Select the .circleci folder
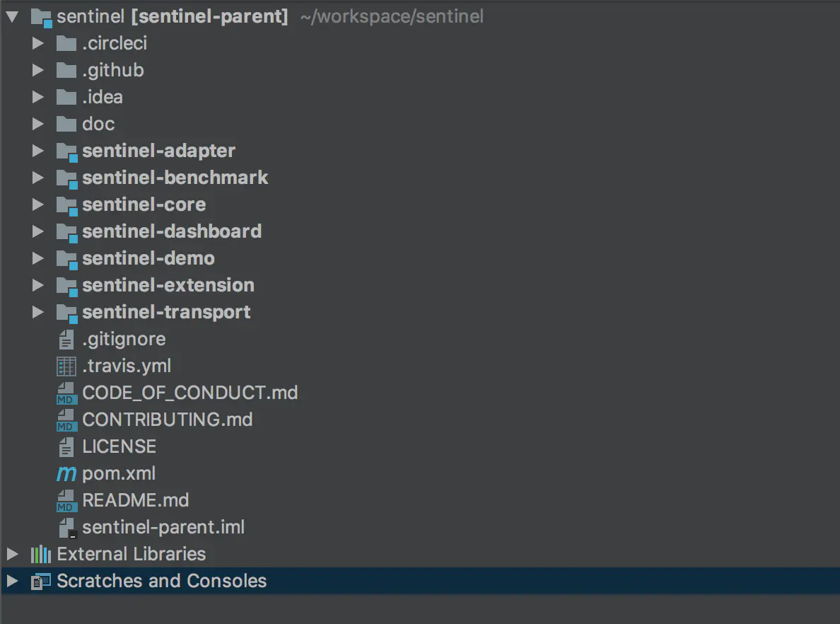Viewport: 840px width, 624px height. [115, 43]
